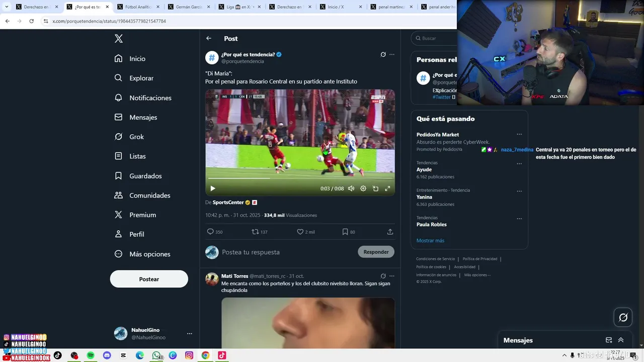Click the browser back arrow

pos(7,21)
